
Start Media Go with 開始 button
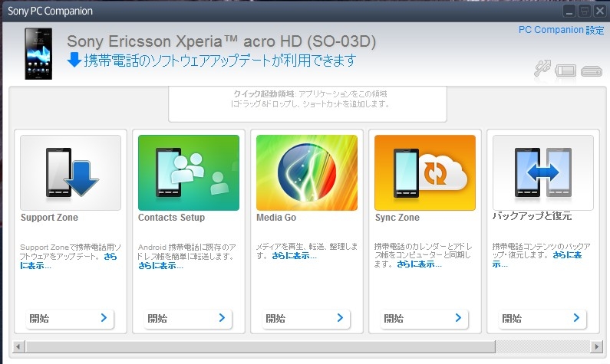click(x=306, y=319)
